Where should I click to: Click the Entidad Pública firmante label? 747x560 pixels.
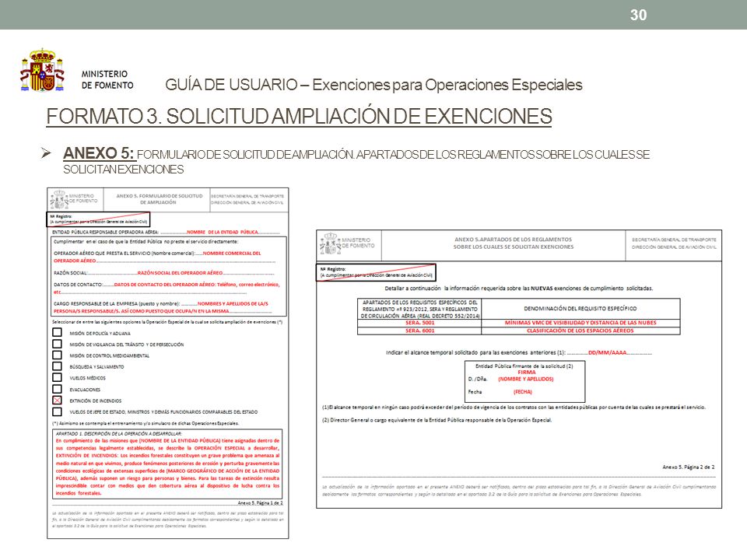[x=524, y=366]
